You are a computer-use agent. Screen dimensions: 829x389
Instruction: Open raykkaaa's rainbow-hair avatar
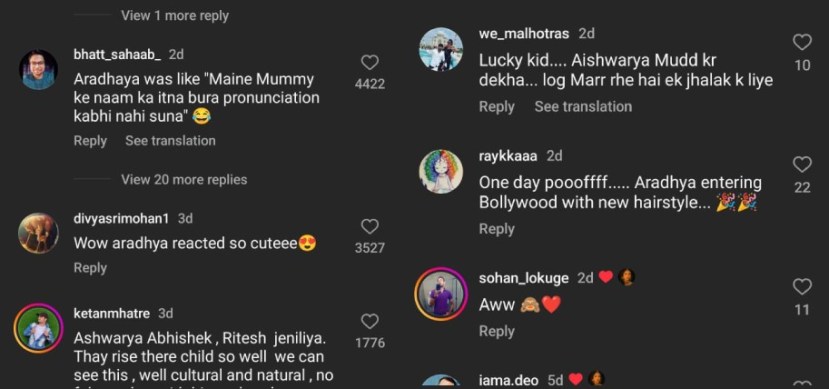pos(441,171)
